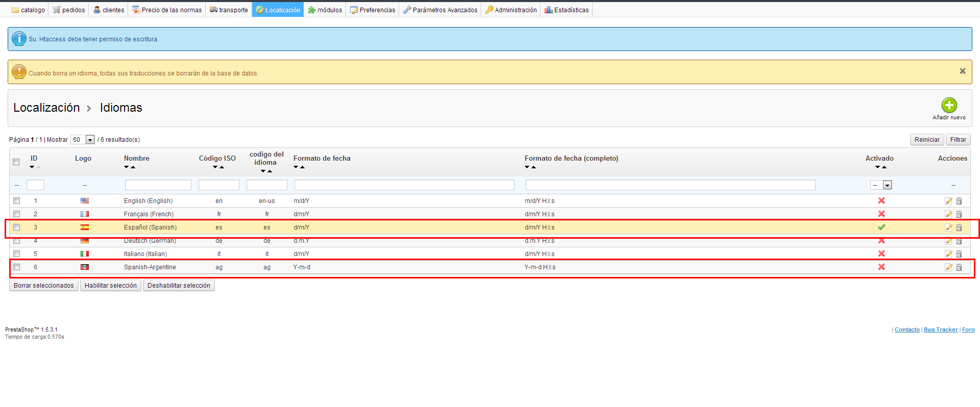Delete the Italiano (Italian) language
The width and height of the screenshot is (980, 407).
click(x=959, y=254)
